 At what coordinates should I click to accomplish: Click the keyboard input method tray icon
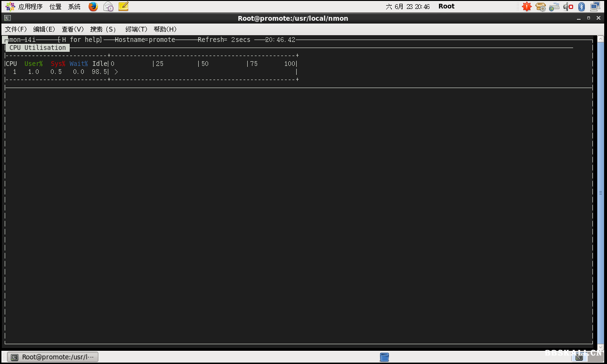[554, 6]
